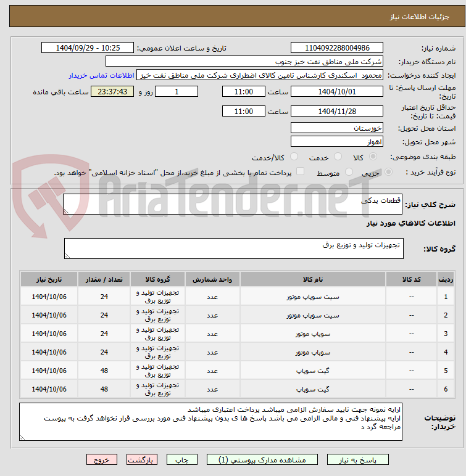Click the شماره نیاز field 1104092288004986
The width and height of the screenshot is (466, 476).
[x=337, y=47]
